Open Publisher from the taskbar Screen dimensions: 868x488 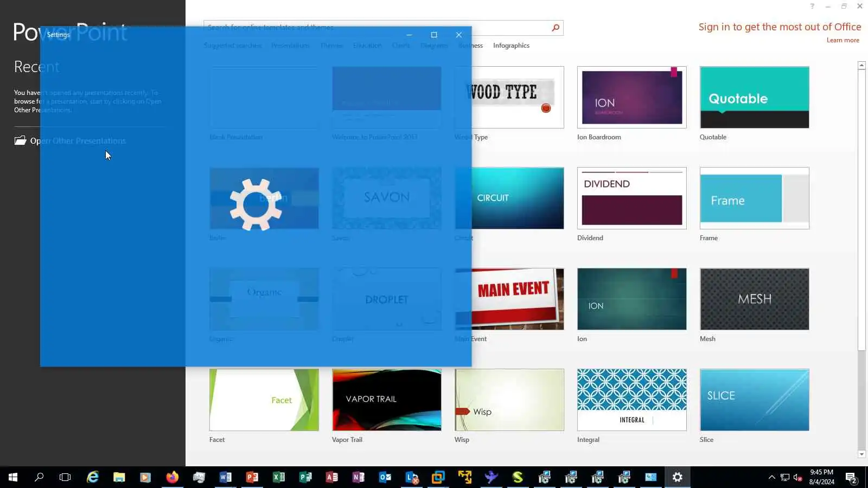[x=305, y=477]
